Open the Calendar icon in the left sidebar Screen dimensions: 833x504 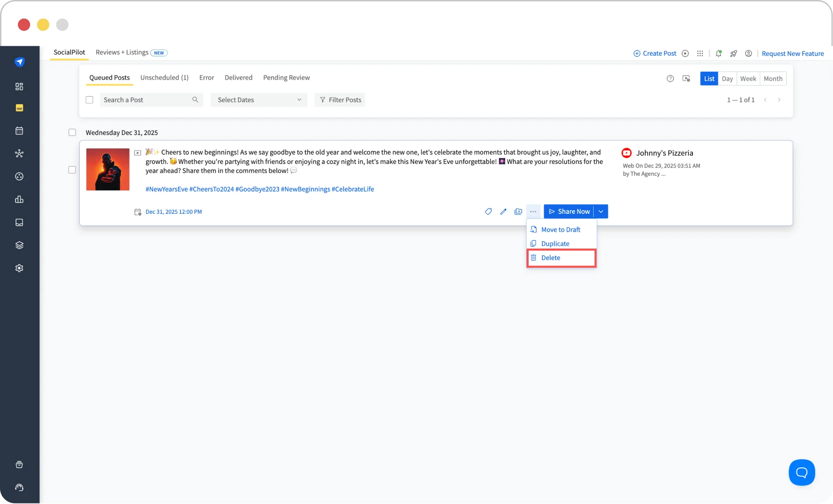[x=19, y=130]
